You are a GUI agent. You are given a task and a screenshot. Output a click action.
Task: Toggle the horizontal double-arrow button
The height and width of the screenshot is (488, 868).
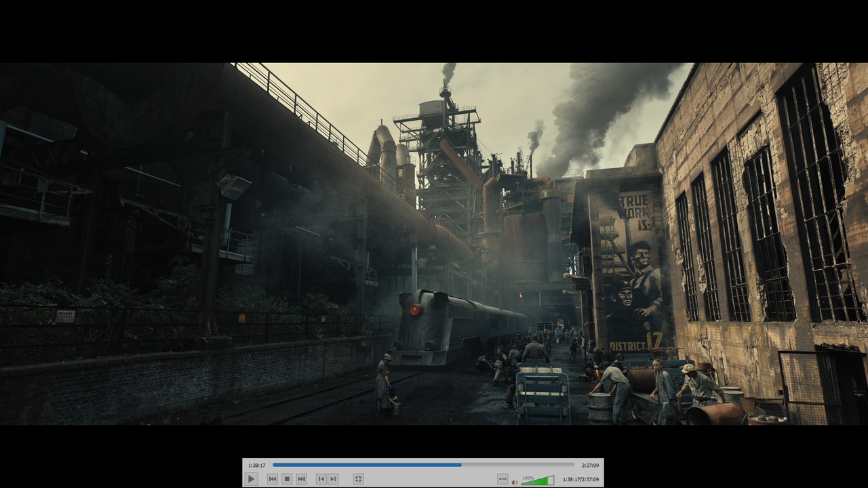click(502, 479)
